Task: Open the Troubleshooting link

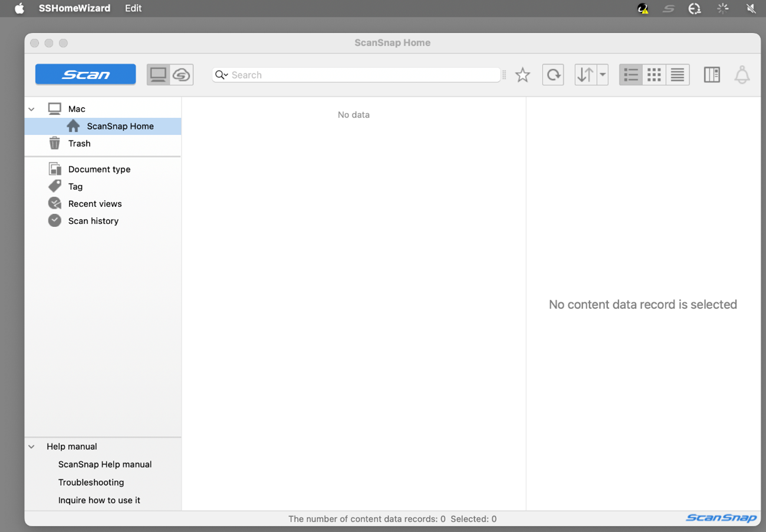Action: click(x=91, y=482)
